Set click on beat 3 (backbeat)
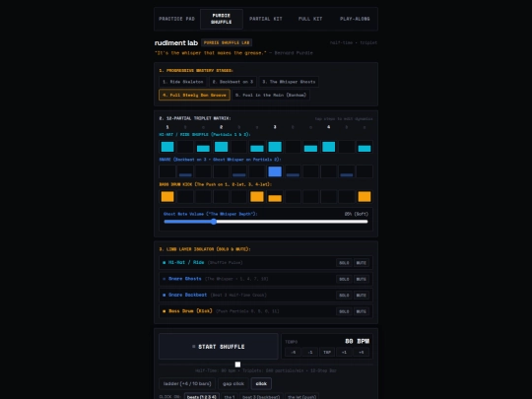The height and width of the screenshot is (399, 532). (261, 397)
